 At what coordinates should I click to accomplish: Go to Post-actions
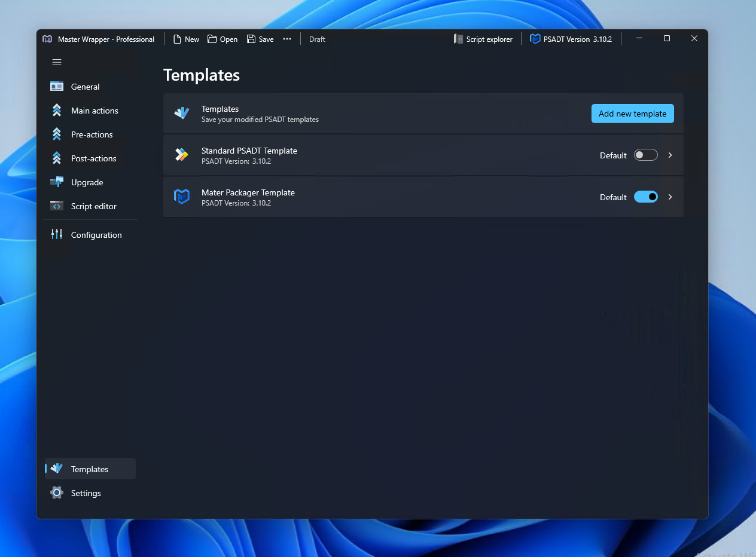(90, 158)
